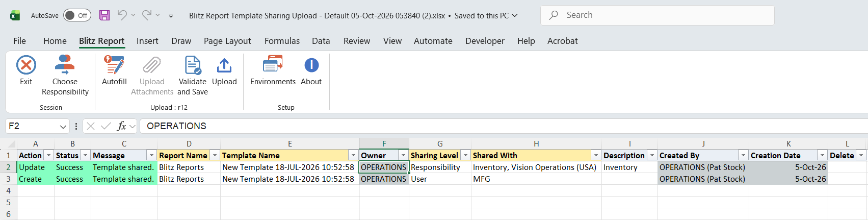Switch to the Automate tab
The height and width of the screenshot is (220, 868).
pos(433,41)
